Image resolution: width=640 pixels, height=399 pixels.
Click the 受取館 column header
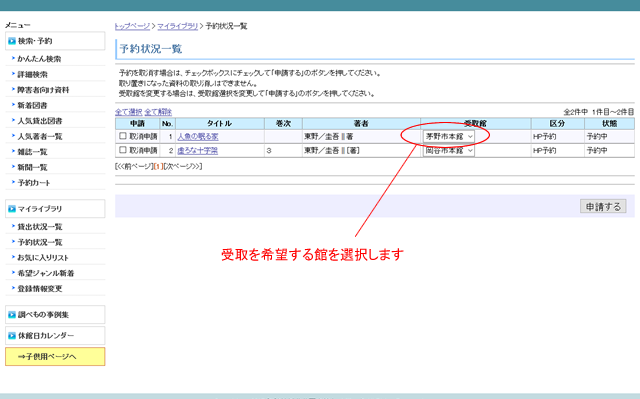[476, 124]
